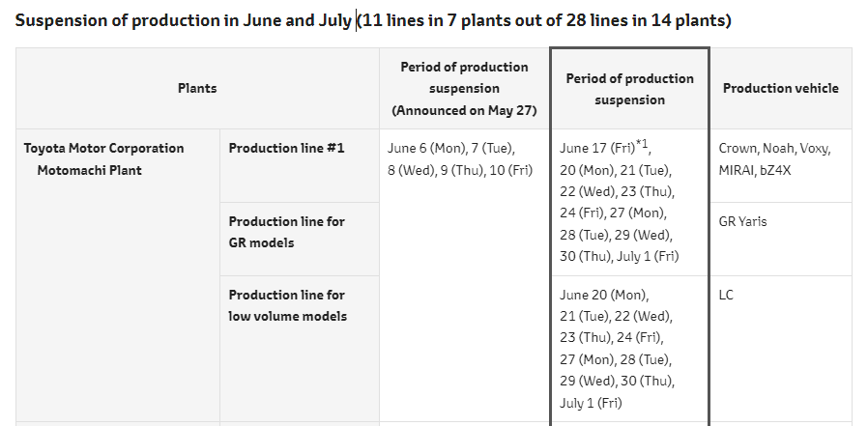Select the "Production line for GR models" cell
The height and width of the screenshot is (426, 868).
tap(286, 232)
